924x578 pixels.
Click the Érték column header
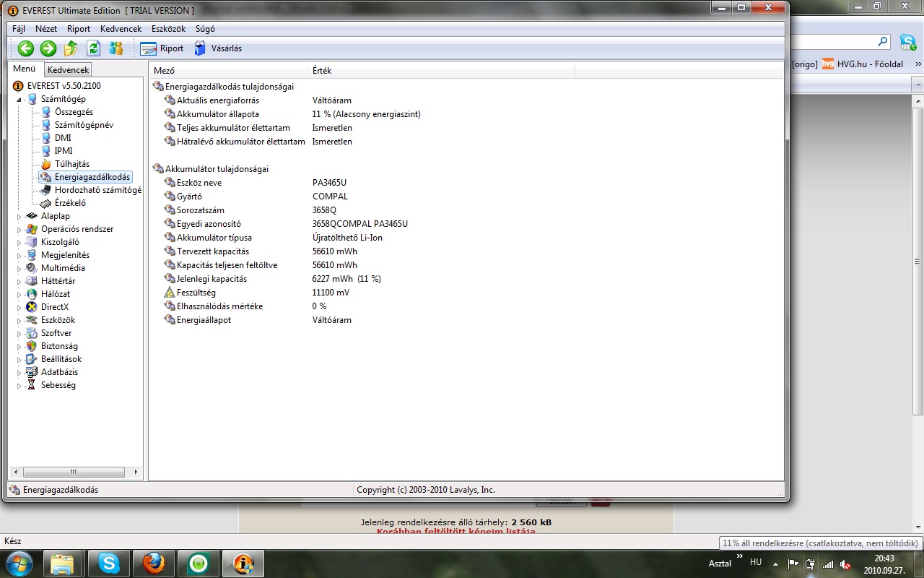tap(441, 71)
